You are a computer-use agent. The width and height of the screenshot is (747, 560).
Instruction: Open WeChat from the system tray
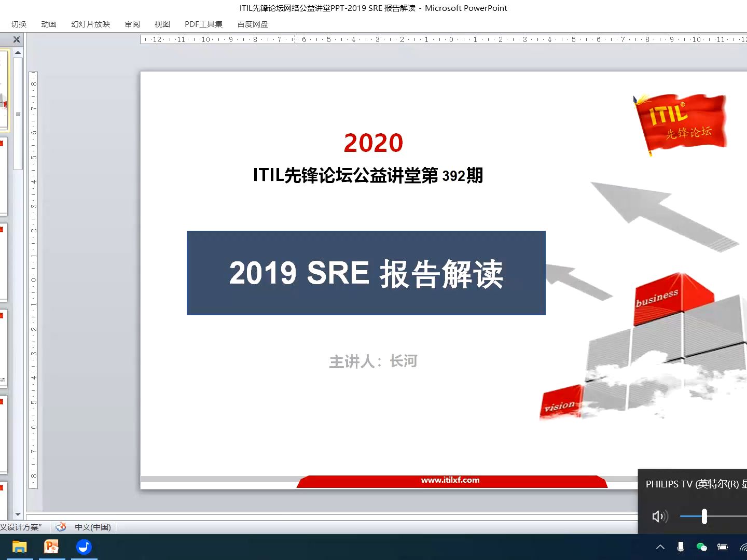click(701, 547)
